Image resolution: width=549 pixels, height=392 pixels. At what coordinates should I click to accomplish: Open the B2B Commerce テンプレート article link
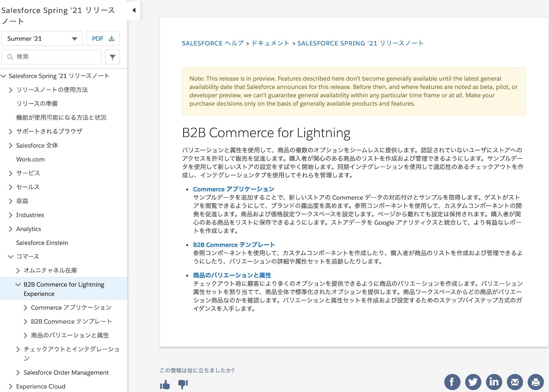[234, 245]
